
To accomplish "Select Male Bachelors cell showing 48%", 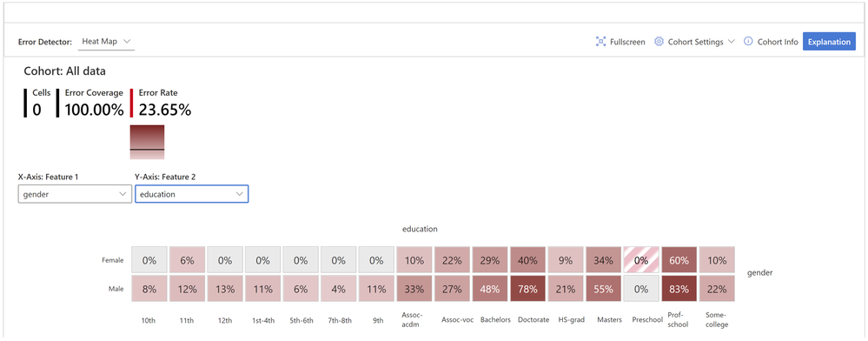I will point(490,288).
